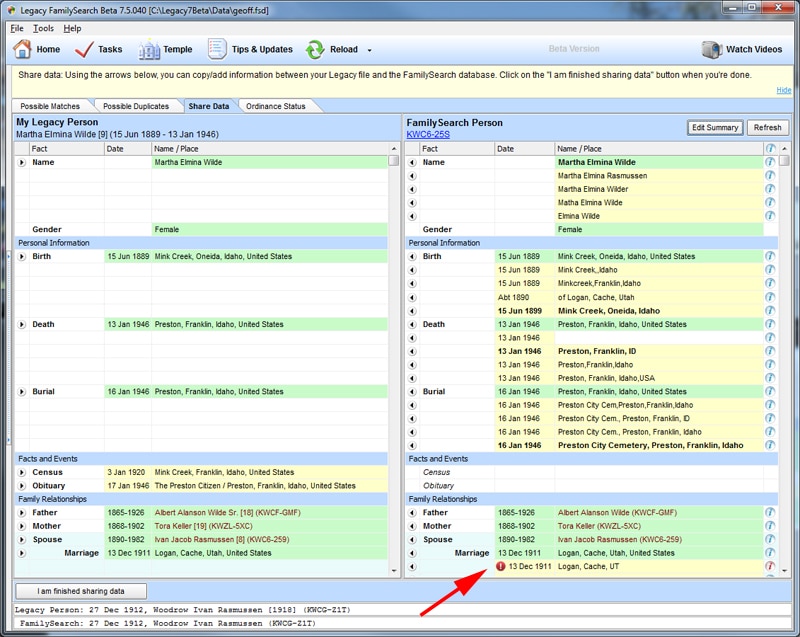This screenshot has height=637, width=800.
Task: Click Legacy Father row right arrow
Action: (21, 513)
